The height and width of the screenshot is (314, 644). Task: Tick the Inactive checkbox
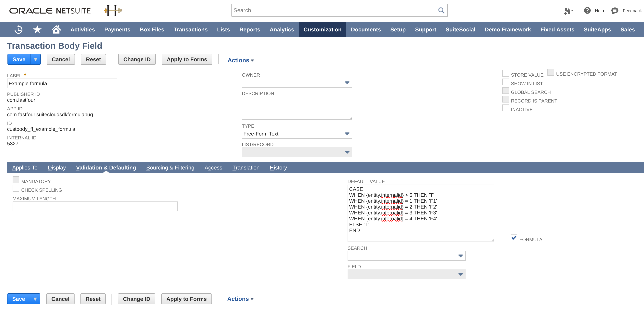click(506, 108)
